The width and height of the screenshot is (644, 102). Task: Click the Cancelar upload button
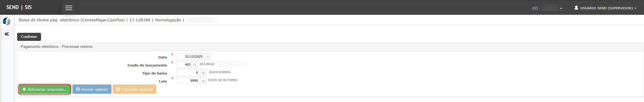(134, 89)
